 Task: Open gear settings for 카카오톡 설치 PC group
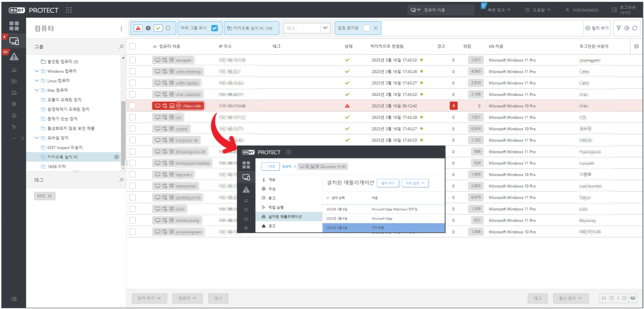coord(116,157)
